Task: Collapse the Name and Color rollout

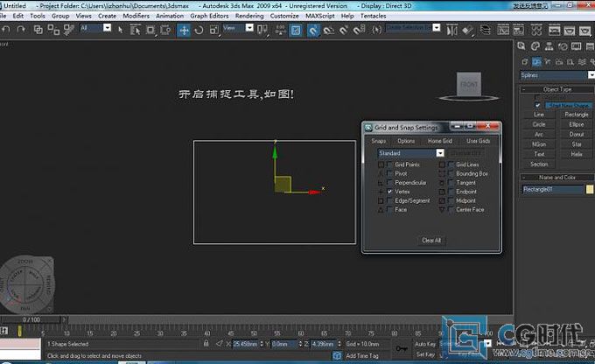Action: (557, 178)
